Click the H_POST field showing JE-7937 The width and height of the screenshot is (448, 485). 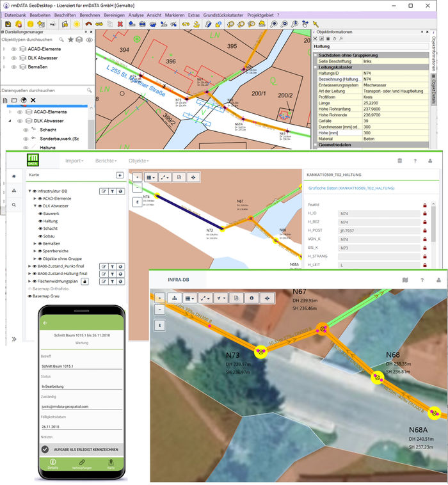379,231
